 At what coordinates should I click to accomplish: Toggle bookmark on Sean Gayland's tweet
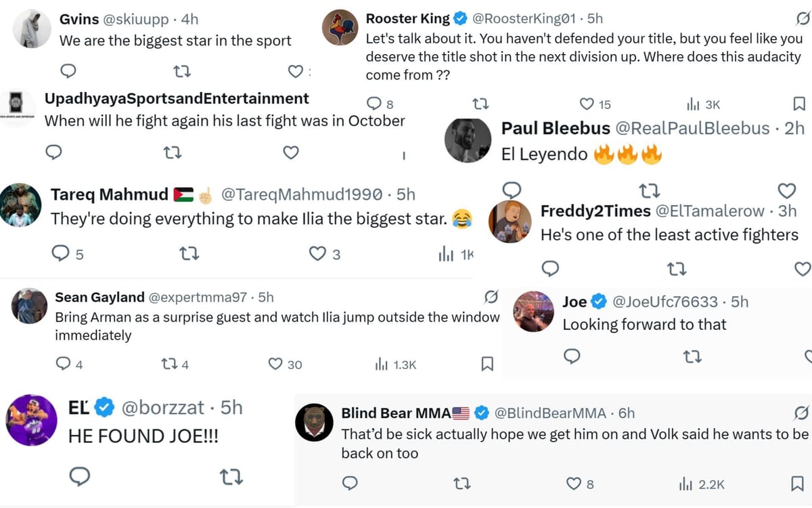coord(487,364)
